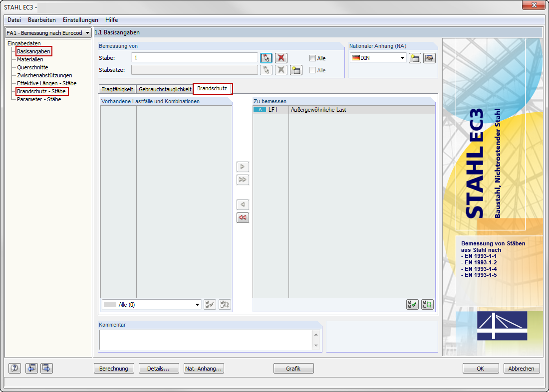This screenshot has height=392, width=549.
Task: Click the double arrow add all load cases button
Action: point(243,180)
